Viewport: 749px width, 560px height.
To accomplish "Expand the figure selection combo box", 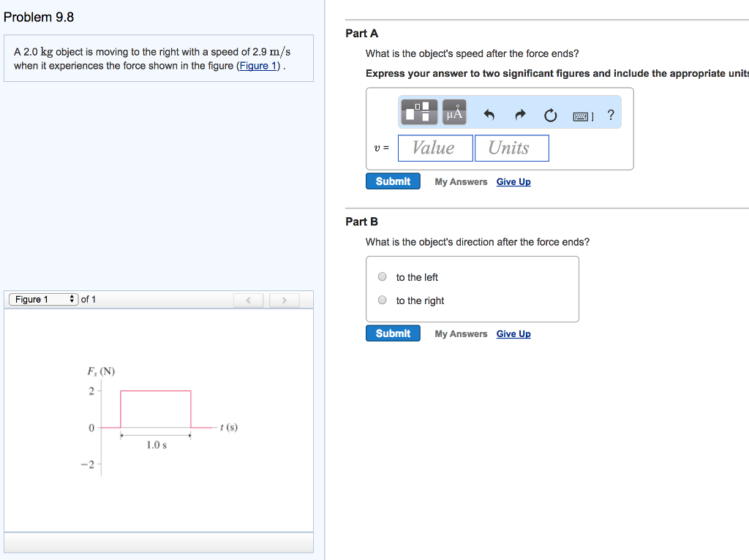I will pyautogui.click(x=42, y=299).
